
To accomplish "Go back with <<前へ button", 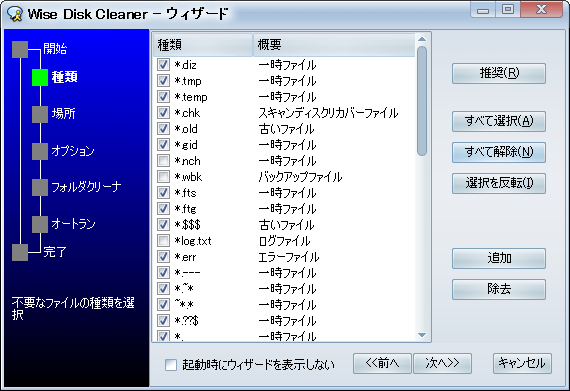I will 382,363.
